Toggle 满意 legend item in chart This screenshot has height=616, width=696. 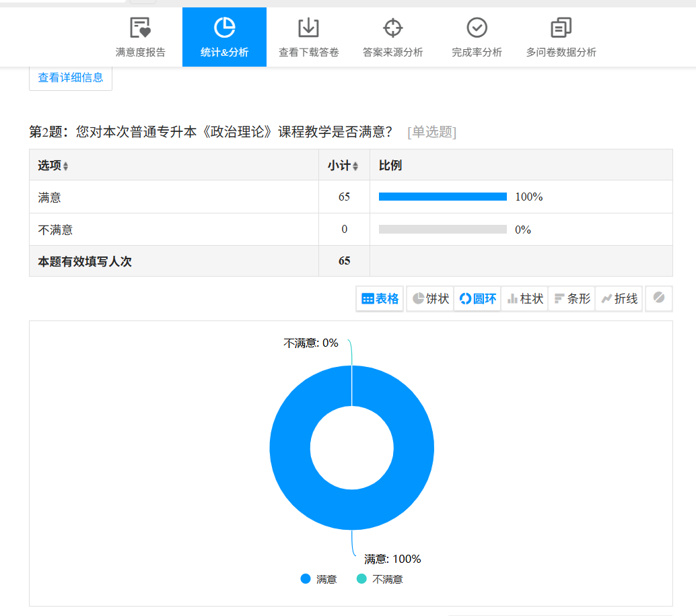(319, 579)
